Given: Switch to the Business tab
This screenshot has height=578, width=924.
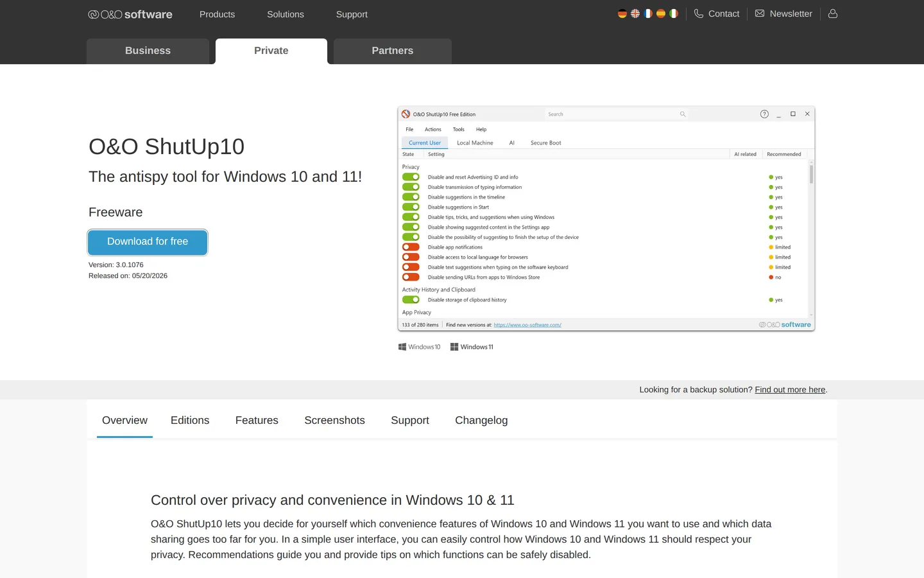Looking at the screenshot, I should point(148,51).
